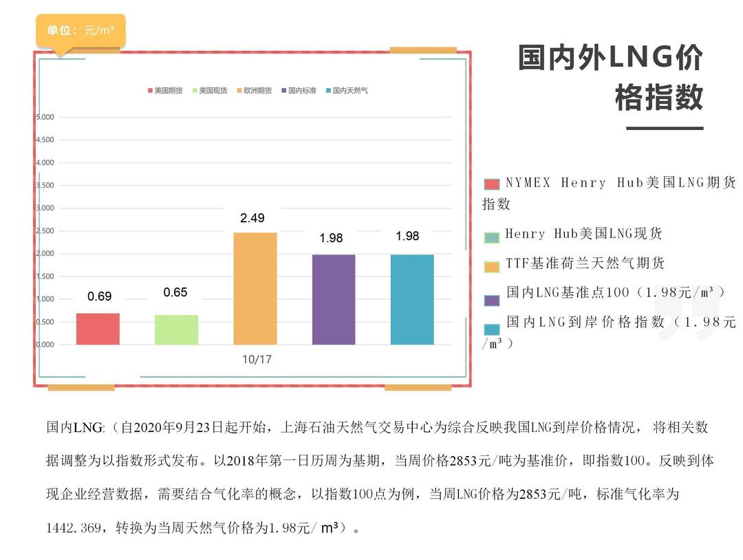Viewport: 743px width, 560px height.
Task: Click the paragraph line starting 1442.369
Action: click(203, 528)
